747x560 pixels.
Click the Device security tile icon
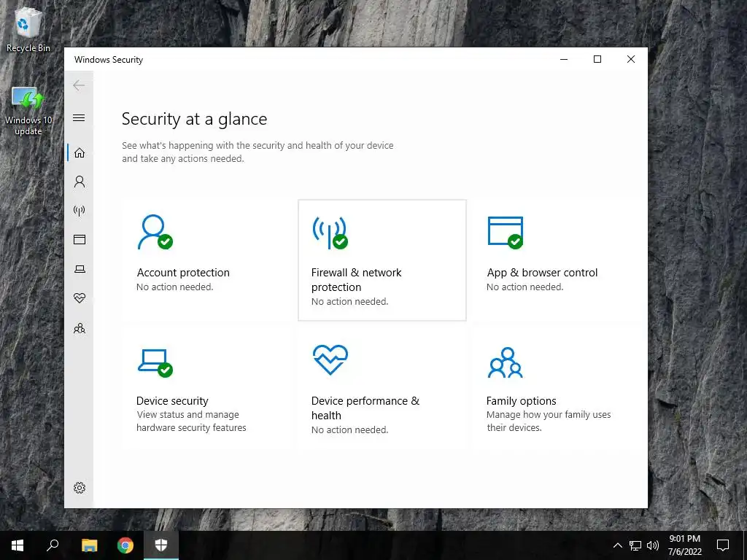tap(155, 363)
